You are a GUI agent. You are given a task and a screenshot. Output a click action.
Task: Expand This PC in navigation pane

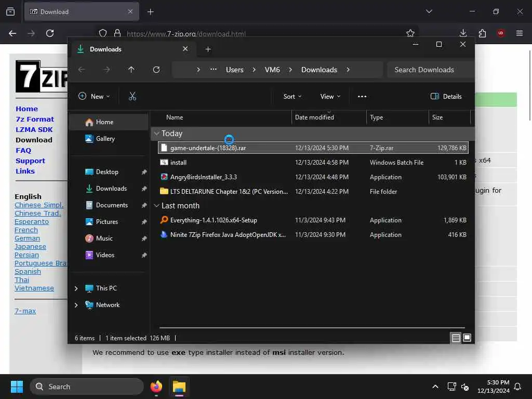coord(76,288)
